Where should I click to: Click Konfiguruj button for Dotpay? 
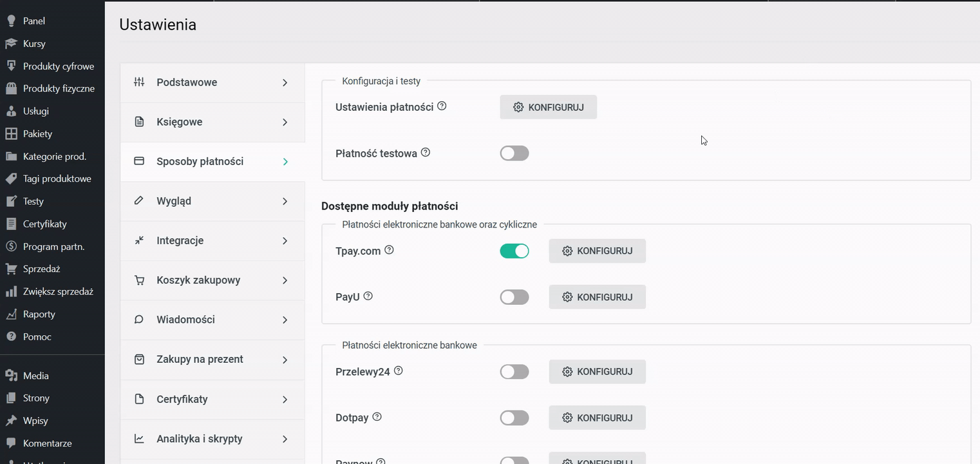[598, 418]
